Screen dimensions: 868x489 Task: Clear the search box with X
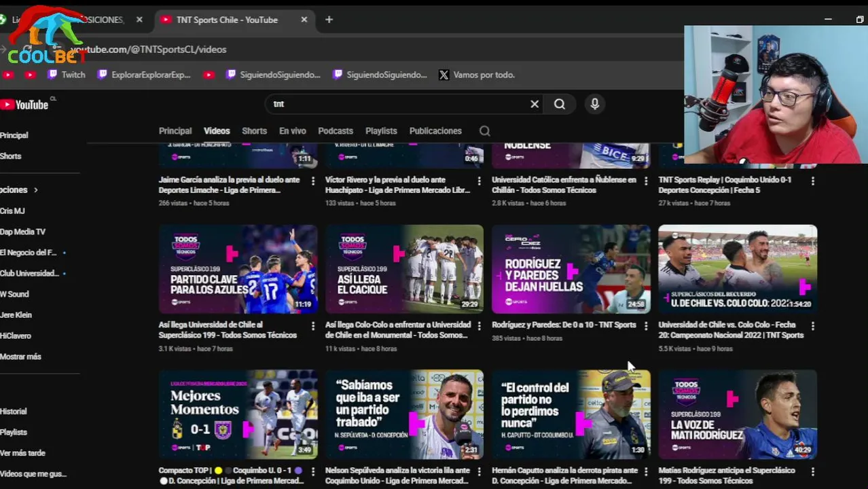coord(535,104)
